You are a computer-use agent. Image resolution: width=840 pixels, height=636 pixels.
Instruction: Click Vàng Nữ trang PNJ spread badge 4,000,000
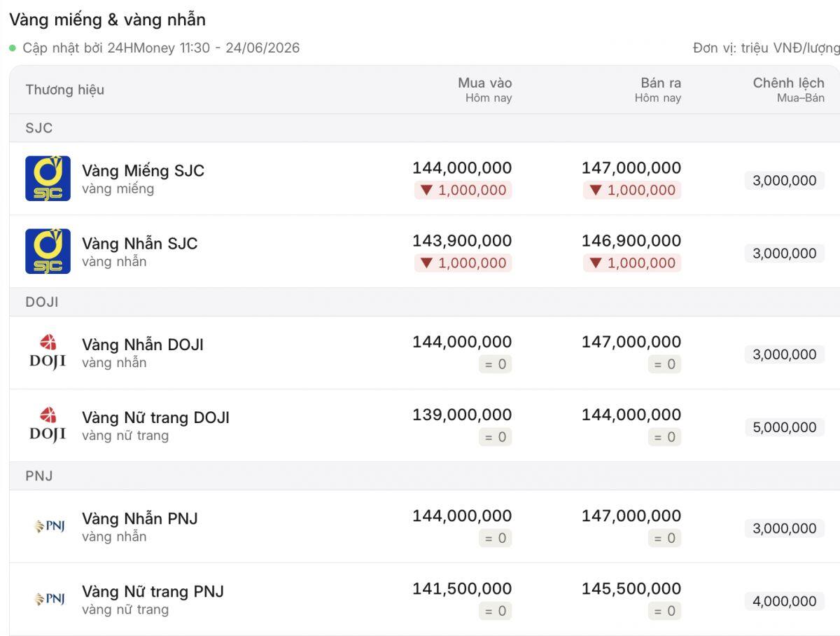(785, 601)
